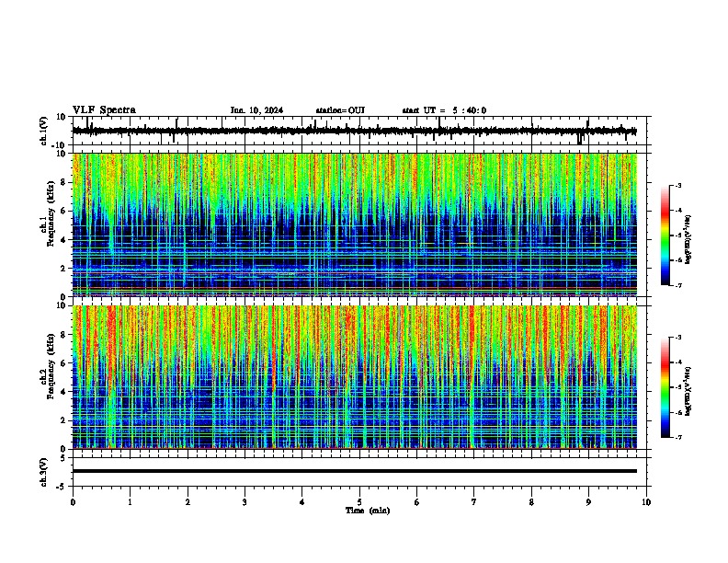Screen dimensions: 728x563
Task: Click the "-3" label on ch.1 color scale
Action: point(677,185)
